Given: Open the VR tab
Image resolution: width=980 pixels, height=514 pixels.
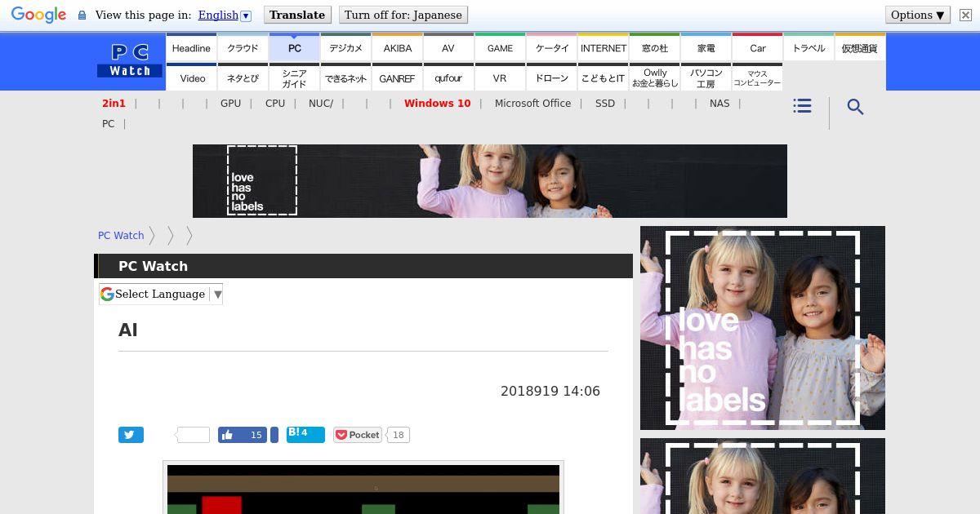Looking at the screenshot, I should [500, 78].
